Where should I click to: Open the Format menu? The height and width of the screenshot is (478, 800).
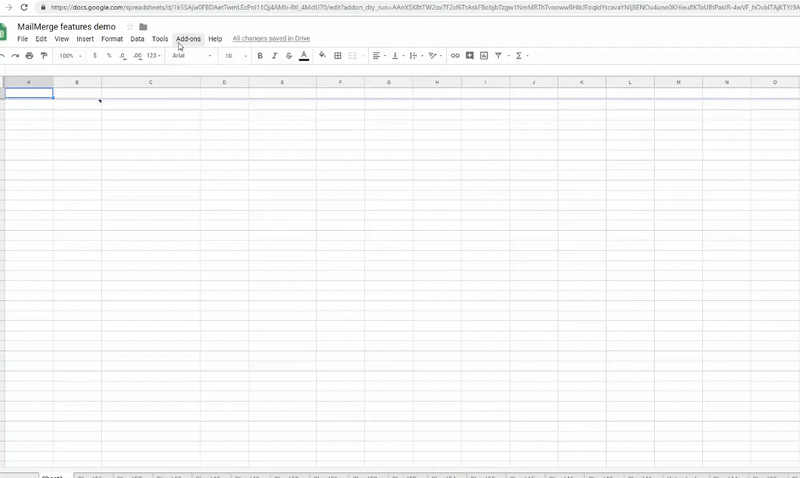click(112, 39)
